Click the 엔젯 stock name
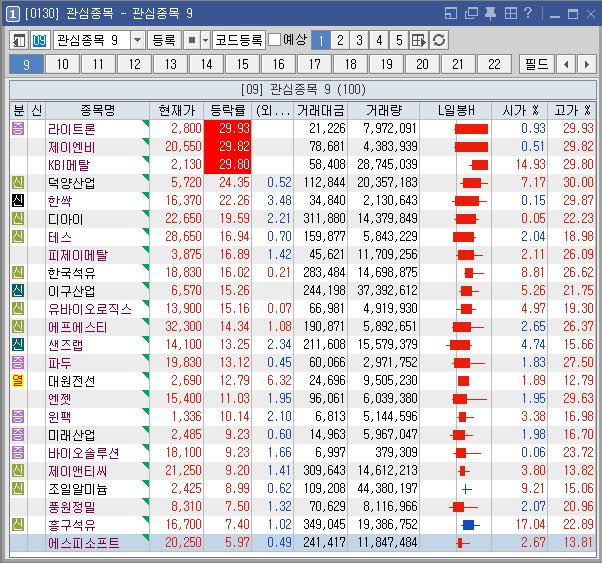 (59, 399)
